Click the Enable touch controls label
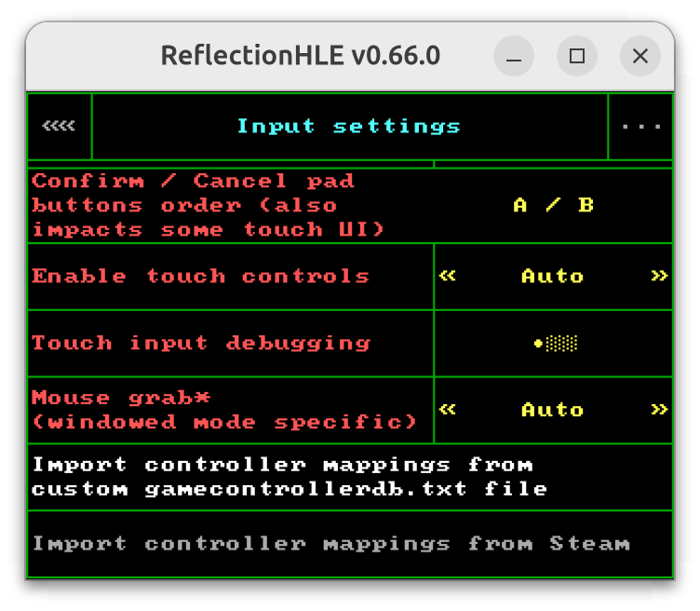Screen dimensions: 700x611 [200, 276]
